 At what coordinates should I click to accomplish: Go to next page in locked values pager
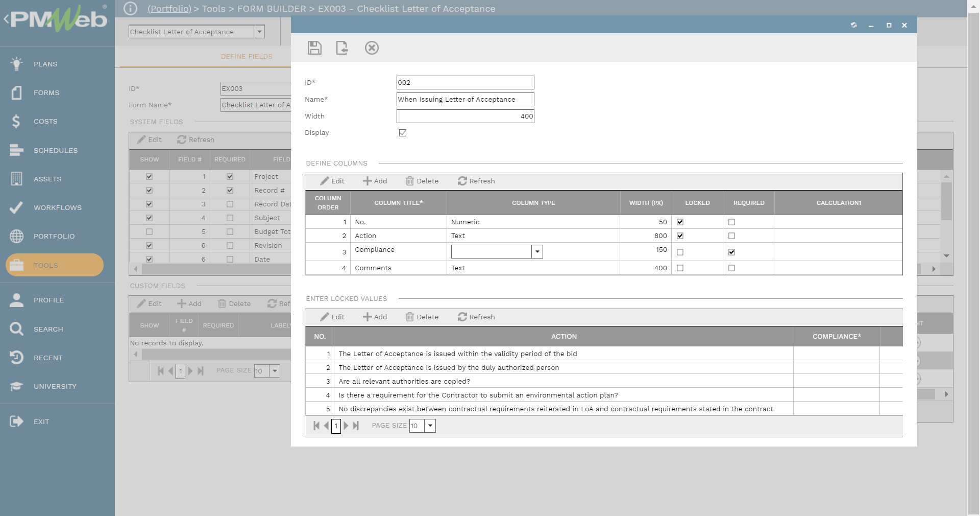346,426
